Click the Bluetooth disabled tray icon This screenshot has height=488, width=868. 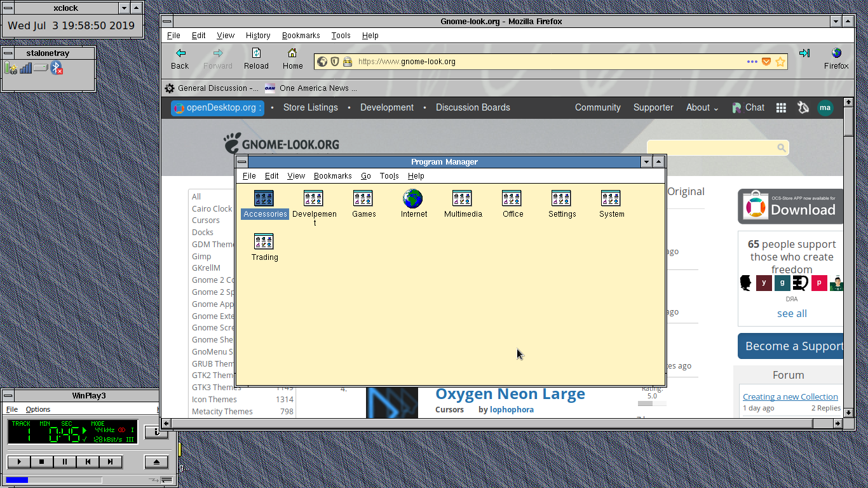pyautogui.click(x=57, y=68)
